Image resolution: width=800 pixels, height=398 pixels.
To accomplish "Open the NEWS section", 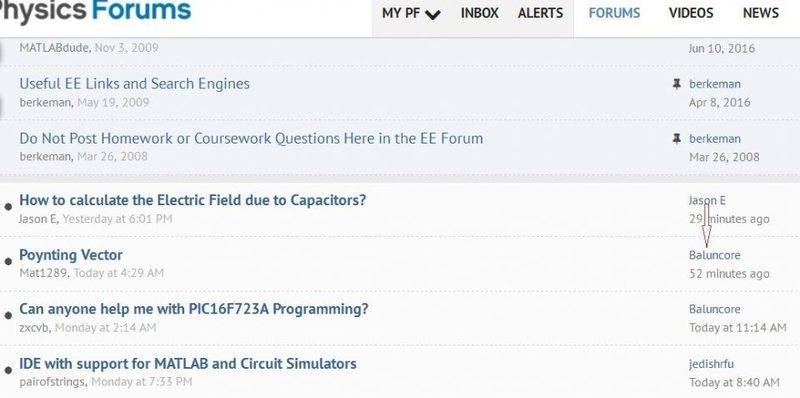I will click(x=761, y=13).
